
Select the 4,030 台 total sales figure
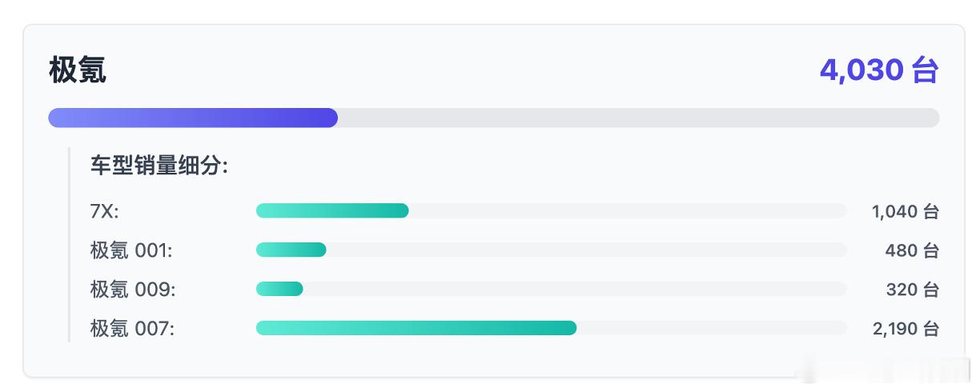click(878, 70)
